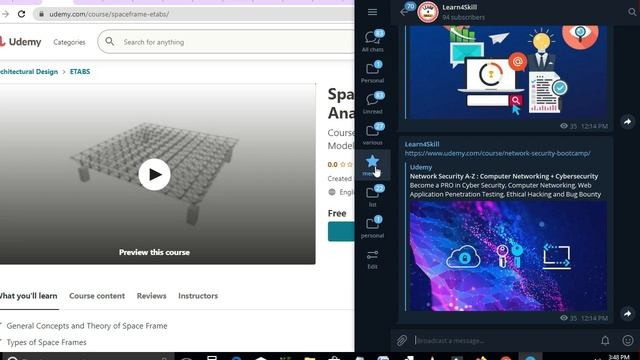
Task: Click the Udemy search magnifier icon
Action: [109, 41]
